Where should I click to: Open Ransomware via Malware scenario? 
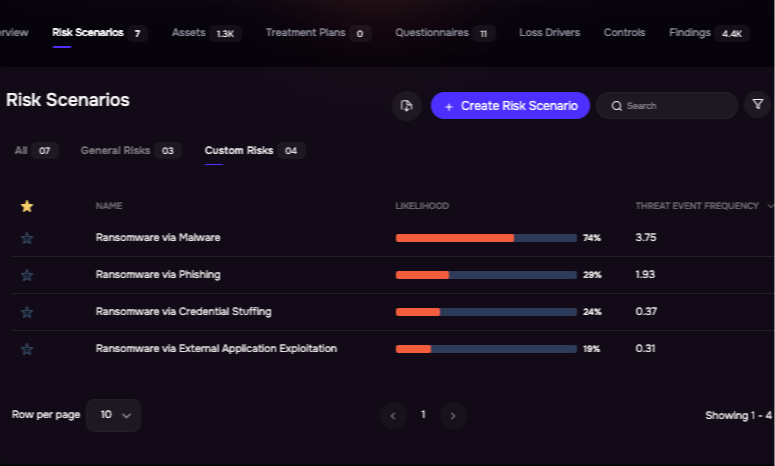[158, 237]
